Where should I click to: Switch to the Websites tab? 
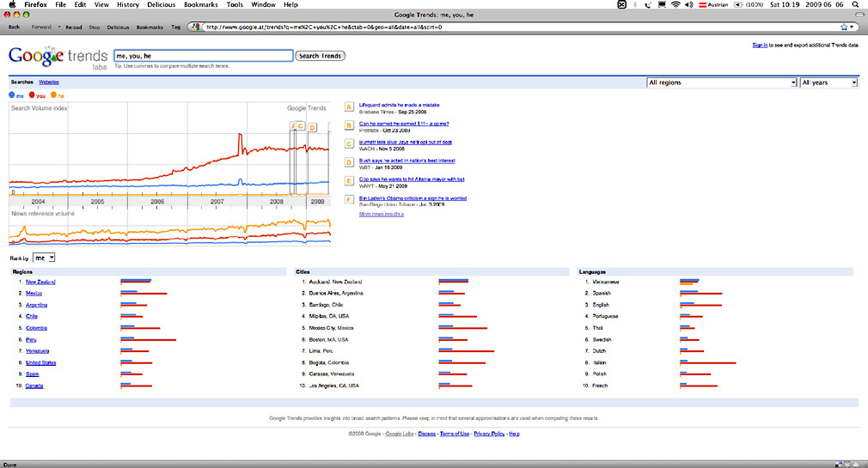click(49, 82)
